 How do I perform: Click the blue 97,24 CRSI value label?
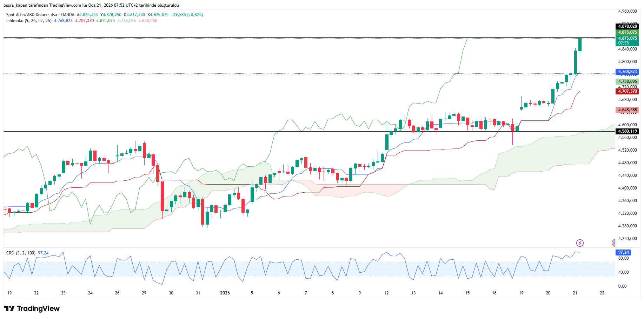click(x=623, y=252)
